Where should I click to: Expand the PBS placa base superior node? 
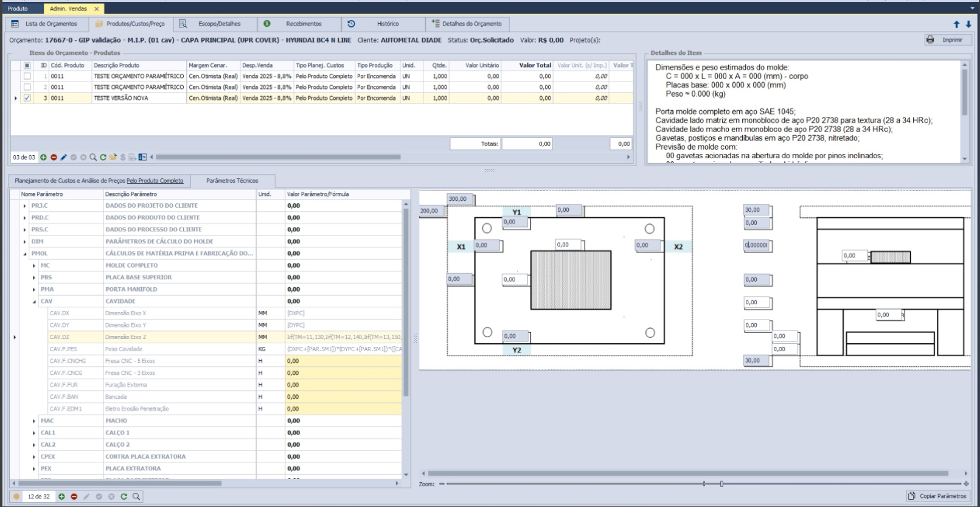pos(34,278)
